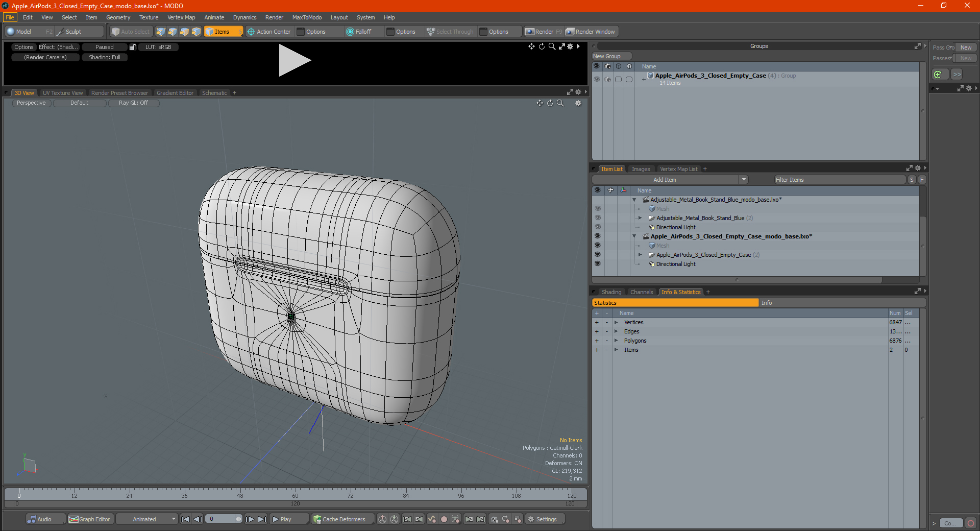Open render preview gear settings
This screenshot has width=980, height=531.
click(x=571, y=46)
